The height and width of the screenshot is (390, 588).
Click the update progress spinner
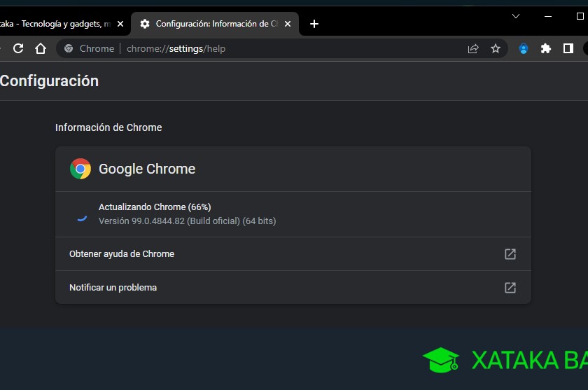point(82,218)
